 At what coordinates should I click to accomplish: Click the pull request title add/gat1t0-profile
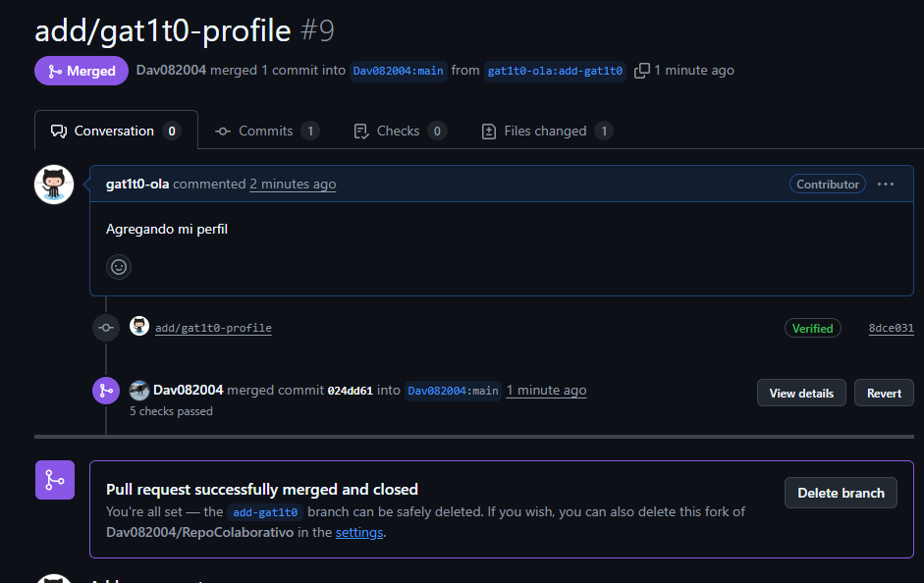coord(163,30)
